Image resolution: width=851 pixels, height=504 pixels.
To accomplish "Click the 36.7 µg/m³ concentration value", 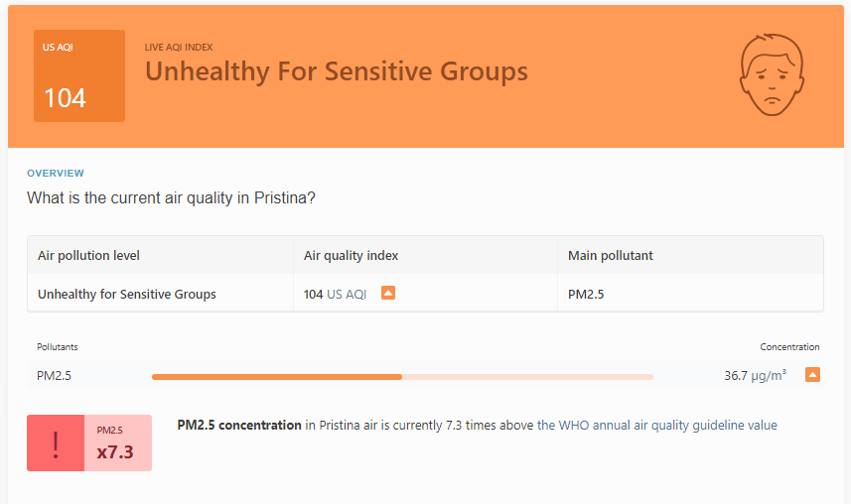I will click(755, 375).
